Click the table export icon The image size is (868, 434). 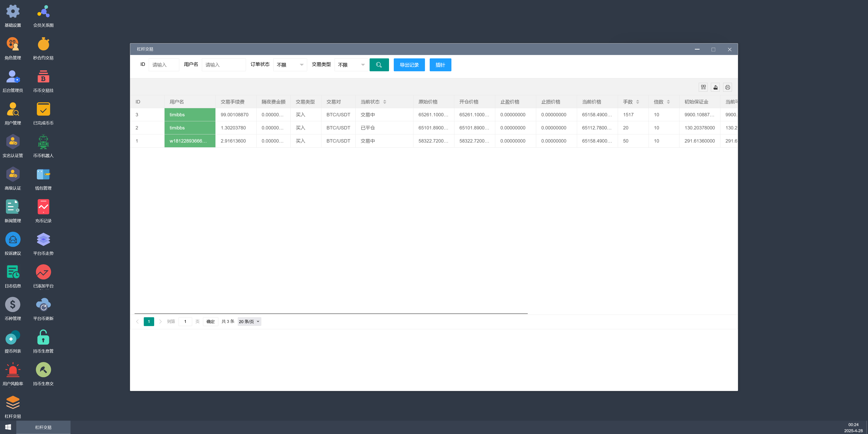point(715,87)
